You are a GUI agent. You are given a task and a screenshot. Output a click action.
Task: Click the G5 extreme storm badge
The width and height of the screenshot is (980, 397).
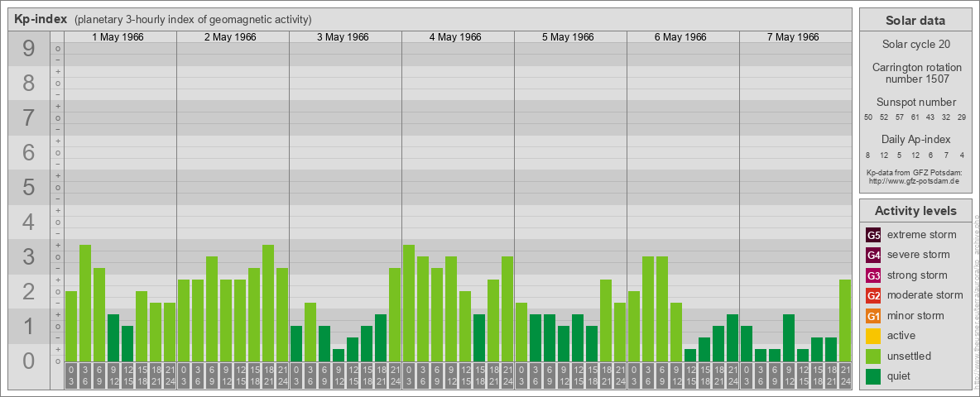coord(873,236)
